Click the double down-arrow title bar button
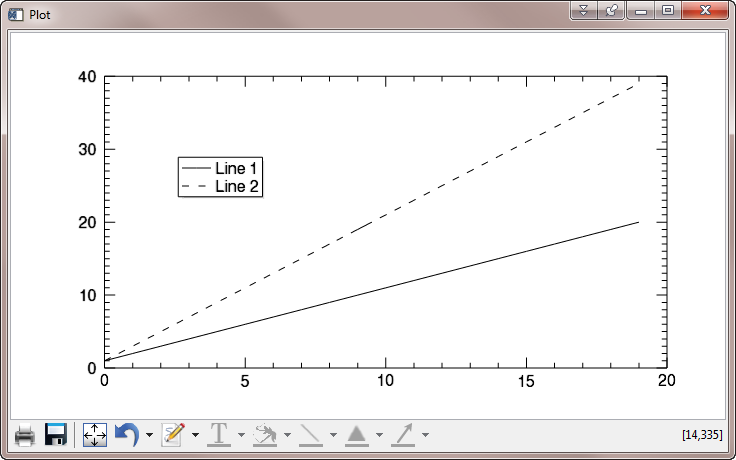Image resolution: width=736 pixels, height=460 pixels. click(x=585, y=10)
